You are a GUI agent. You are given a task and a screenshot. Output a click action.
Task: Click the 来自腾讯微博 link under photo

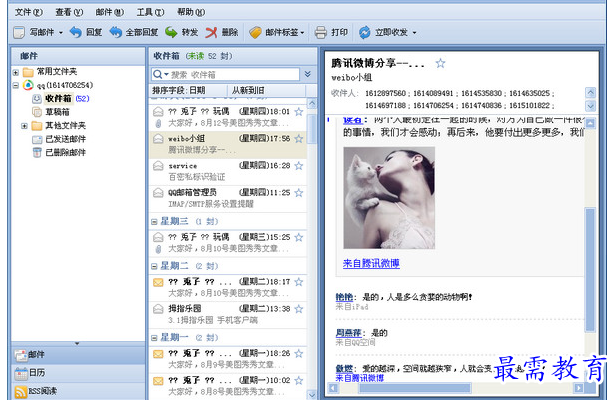(x=371, y=264)
